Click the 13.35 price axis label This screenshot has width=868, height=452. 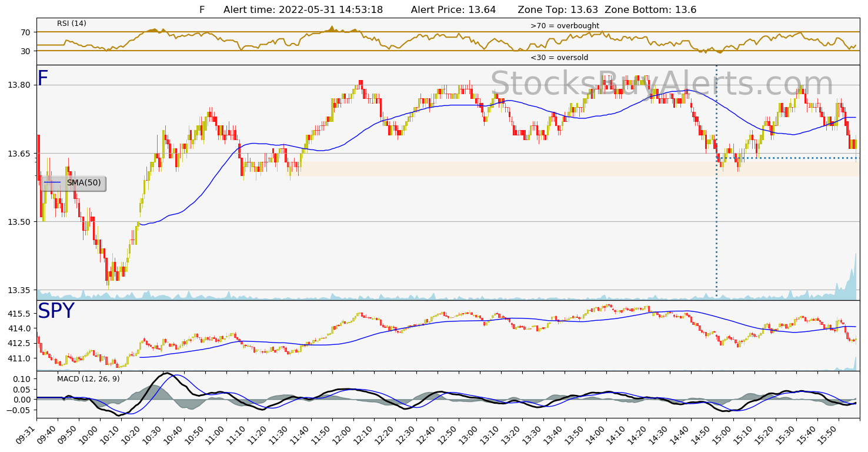coord(18,290)
